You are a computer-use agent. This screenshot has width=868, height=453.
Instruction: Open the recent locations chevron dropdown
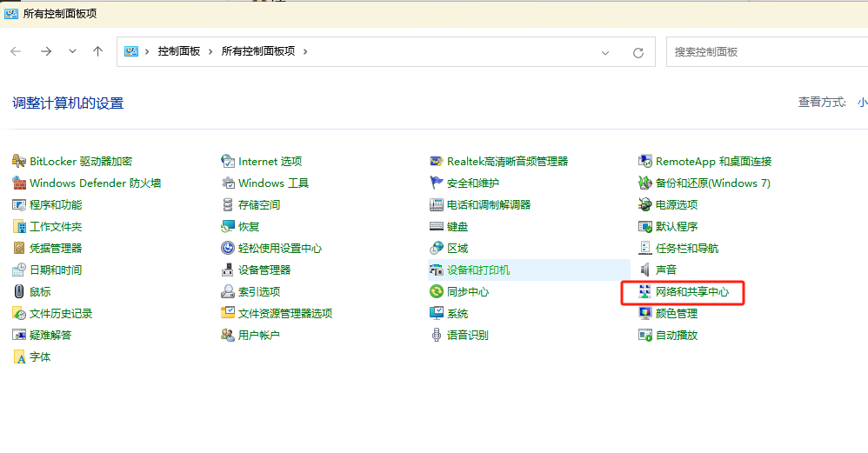click(72, 52)
